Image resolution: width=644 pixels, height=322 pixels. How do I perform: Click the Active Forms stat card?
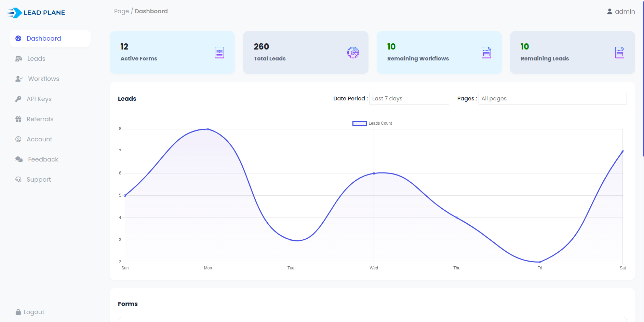172,52
